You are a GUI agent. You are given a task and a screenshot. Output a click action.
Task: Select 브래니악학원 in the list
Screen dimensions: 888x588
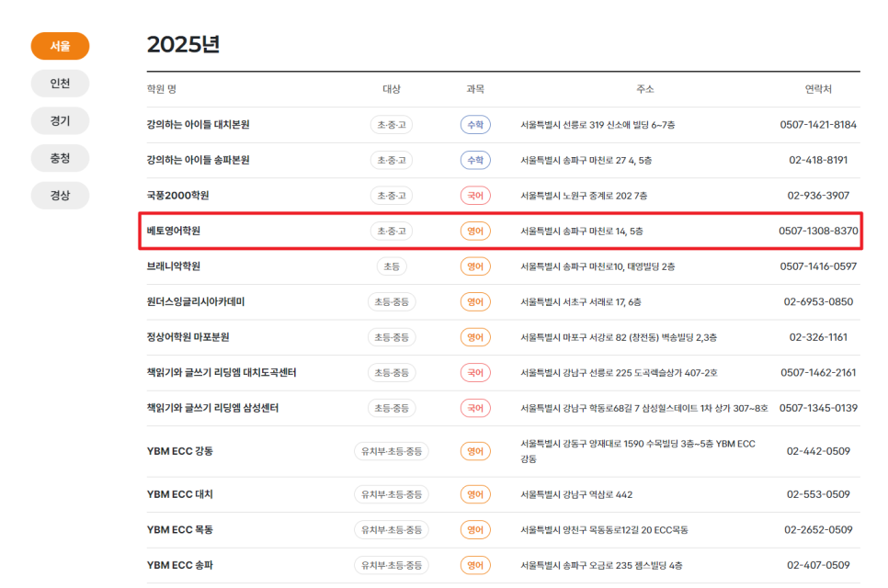(x=174, y=266)
